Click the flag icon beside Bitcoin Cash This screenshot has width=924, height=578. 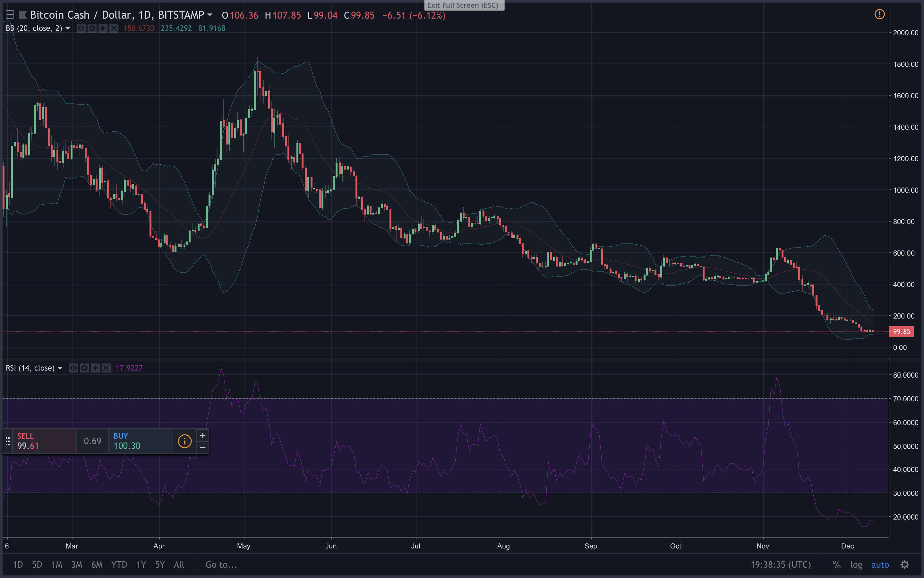click(23, 15)
